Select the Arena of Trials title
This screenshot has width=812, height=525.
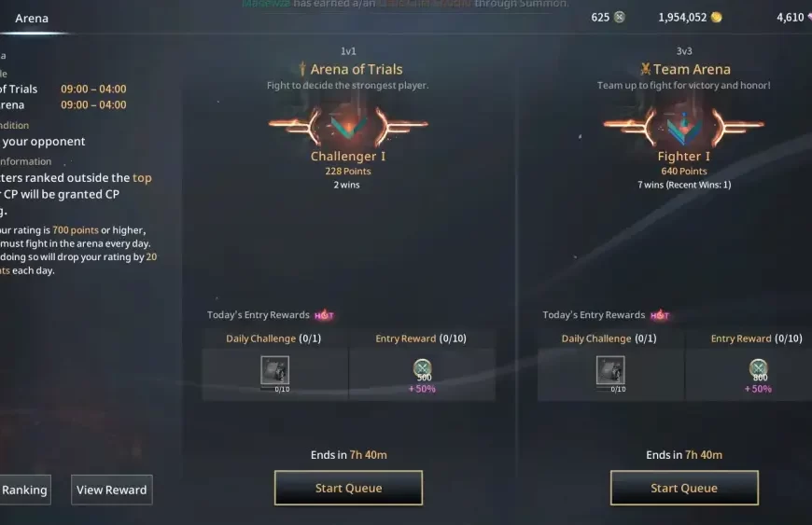point(357,69)
